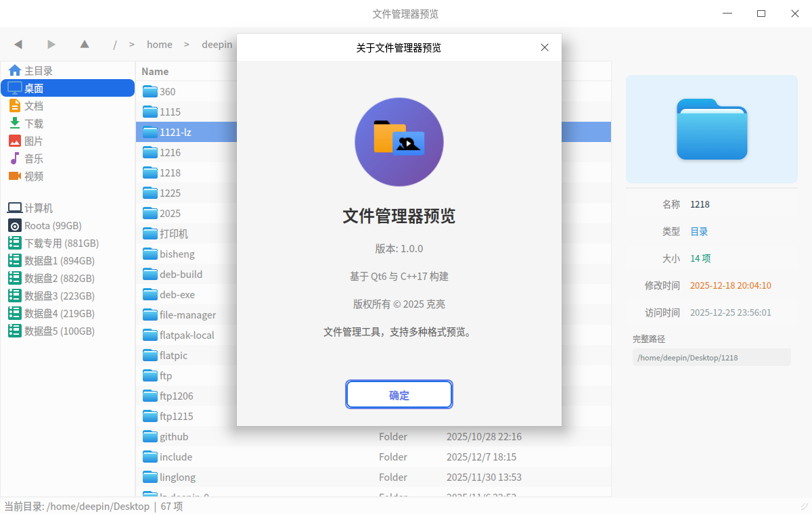Screen dimensions: 812x514
Task: Click the forward navigation arrow
Action: tap(51, 45)
